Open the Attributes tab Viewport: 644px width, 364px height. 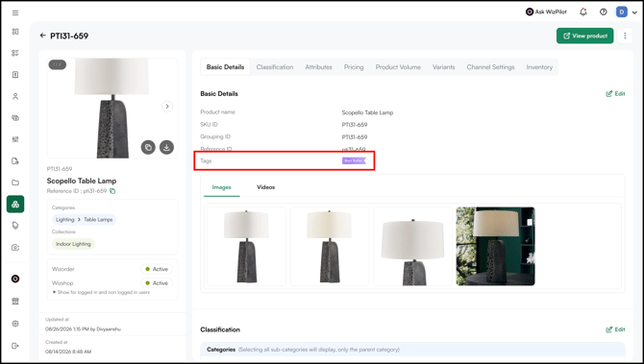[318, 67]
